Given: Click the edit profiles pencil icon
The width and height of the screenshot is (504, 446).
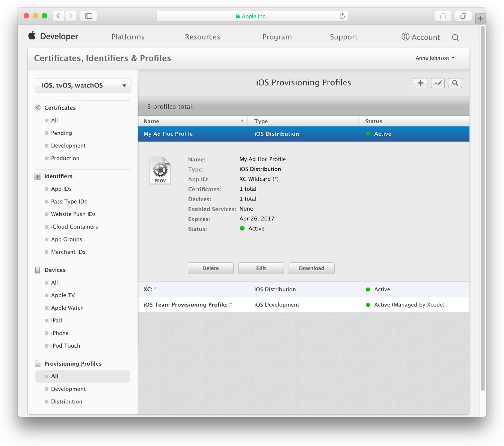Looking at the screenshot, I should (438, 83).
